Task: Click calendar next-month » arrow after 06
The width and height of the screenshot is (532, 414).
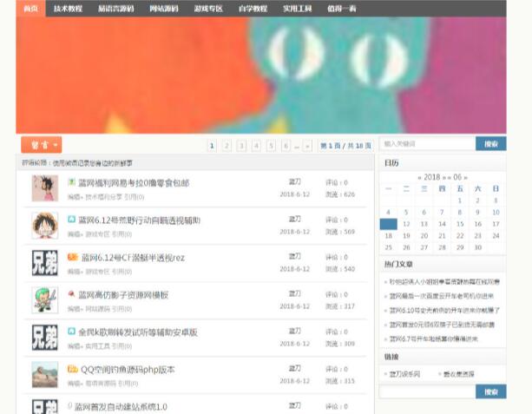Action: [x=465, y=177]
